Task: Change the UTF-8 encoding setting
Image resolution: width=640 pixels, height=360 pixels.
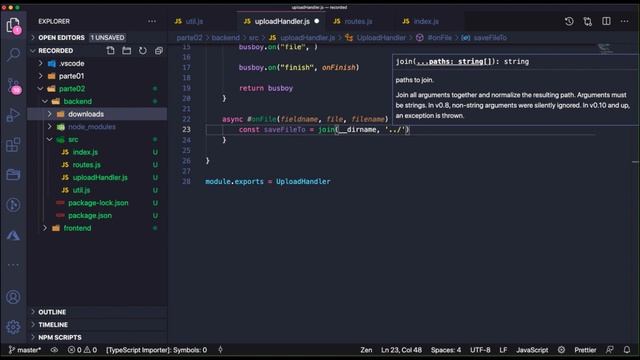Action: (480, 350)
